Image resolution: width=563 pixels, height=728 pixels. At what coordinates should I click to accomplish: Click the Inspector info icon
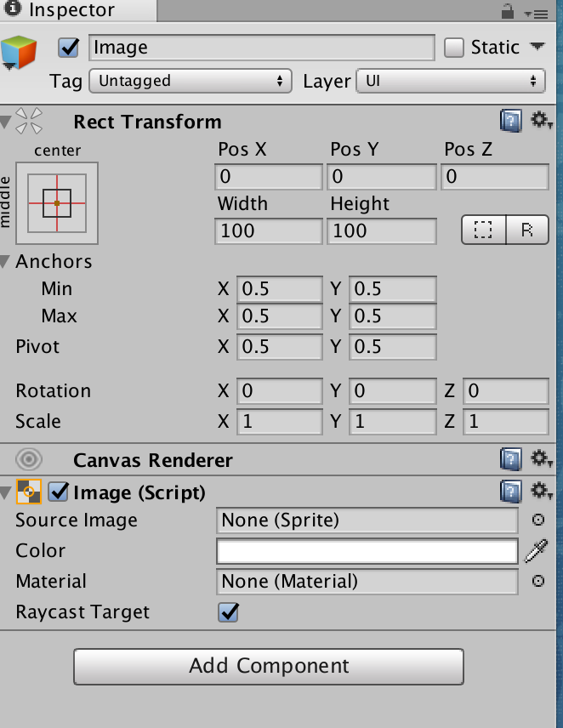tap(13, 8)
